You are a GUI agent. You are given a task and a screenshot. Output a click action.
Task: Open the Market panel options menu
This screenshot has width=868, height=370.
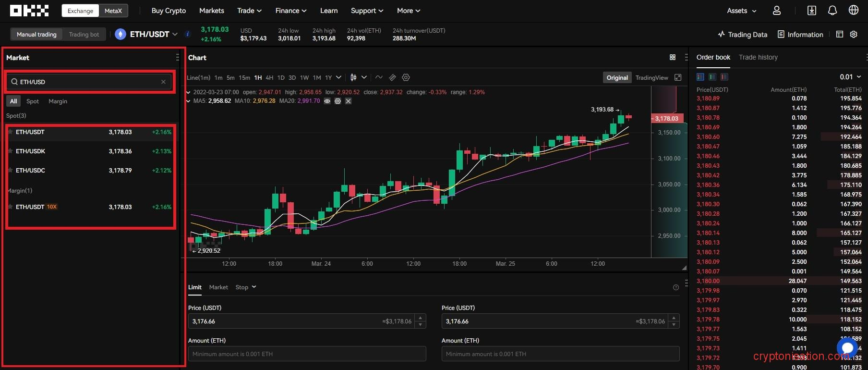point(178,57)
